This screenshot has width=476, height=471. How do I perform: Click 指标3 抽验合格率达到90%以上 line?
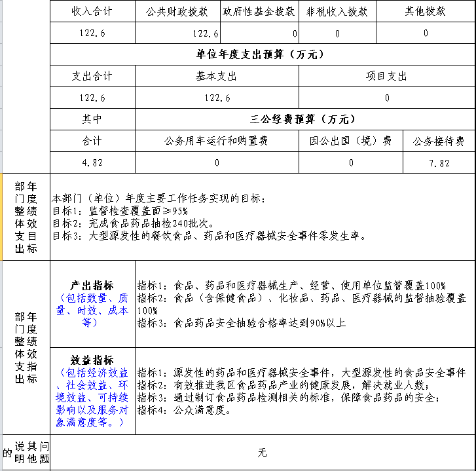(x=242, y=323)
